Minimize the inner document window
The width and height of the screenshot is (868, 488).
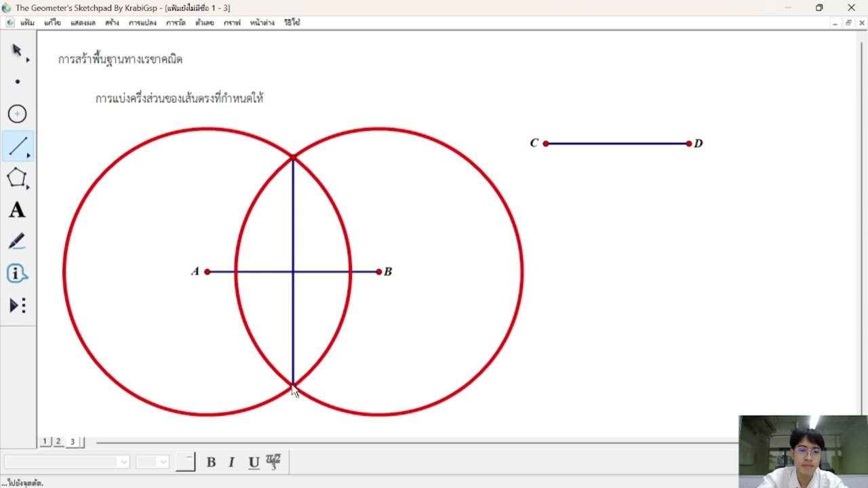point(834,23)
